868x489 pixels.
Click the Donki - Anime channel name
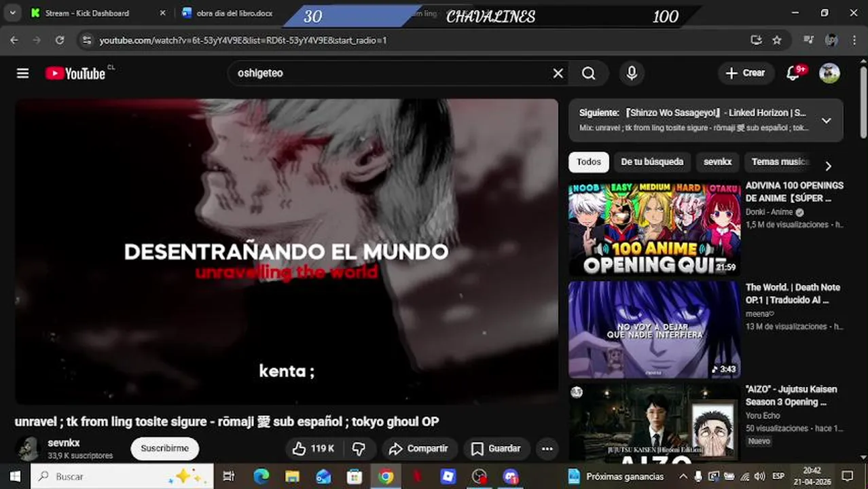pos(769,212)
